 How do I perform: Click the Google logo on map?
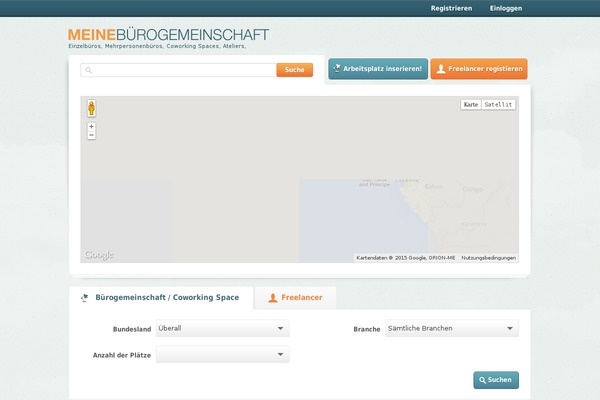pos(99,255)
